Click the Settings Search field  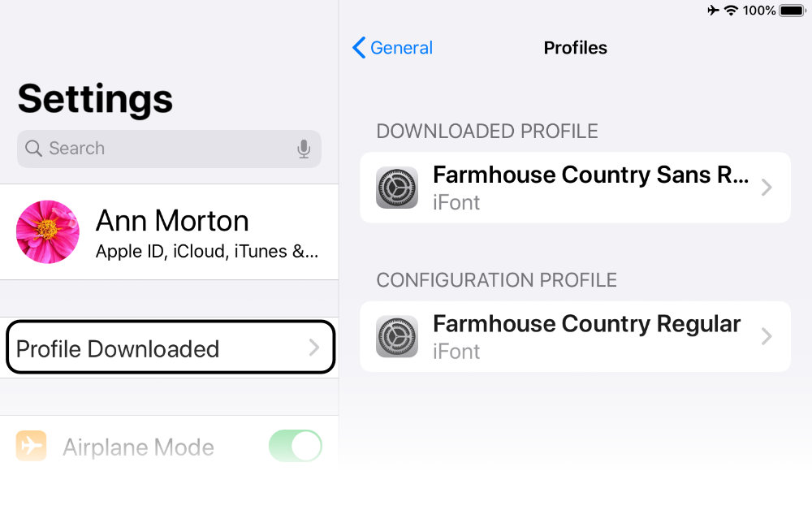(x=170, y=149)
